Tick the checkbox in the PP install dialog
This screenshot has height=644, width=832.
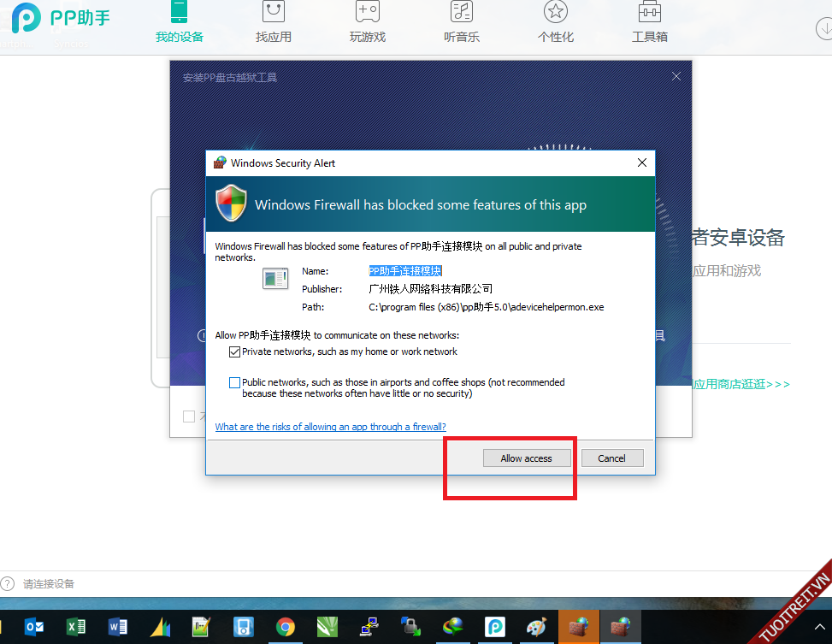[x=189, y=417]
